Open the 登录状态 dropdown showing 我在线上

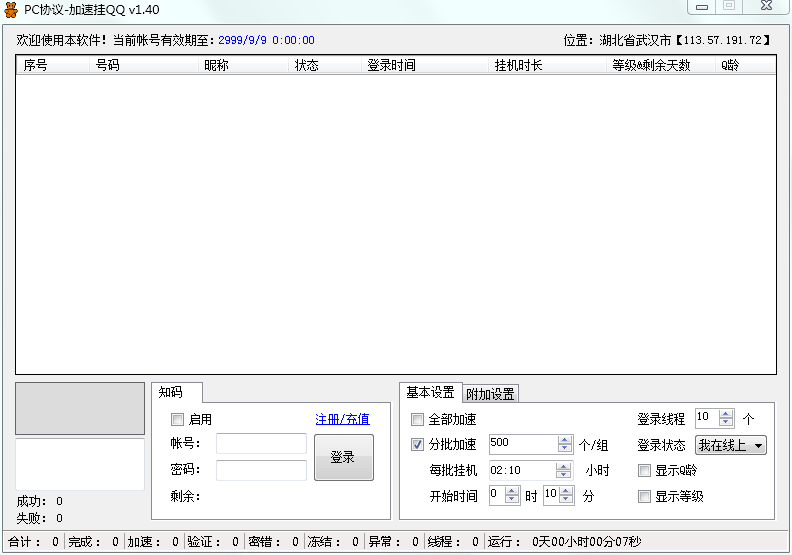(x=731, y=445)
